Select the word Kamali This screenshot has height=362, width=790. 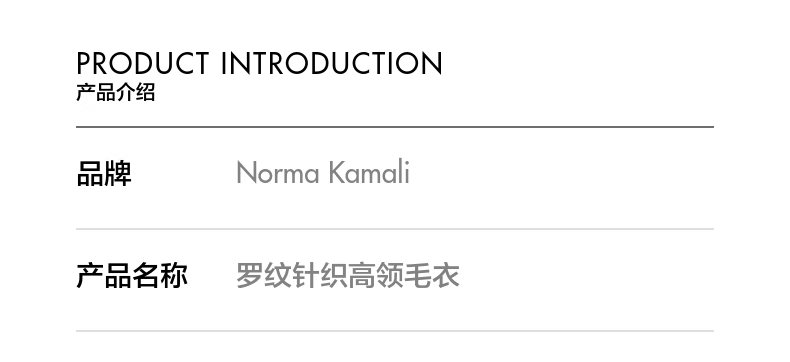[x=369, y=173]
